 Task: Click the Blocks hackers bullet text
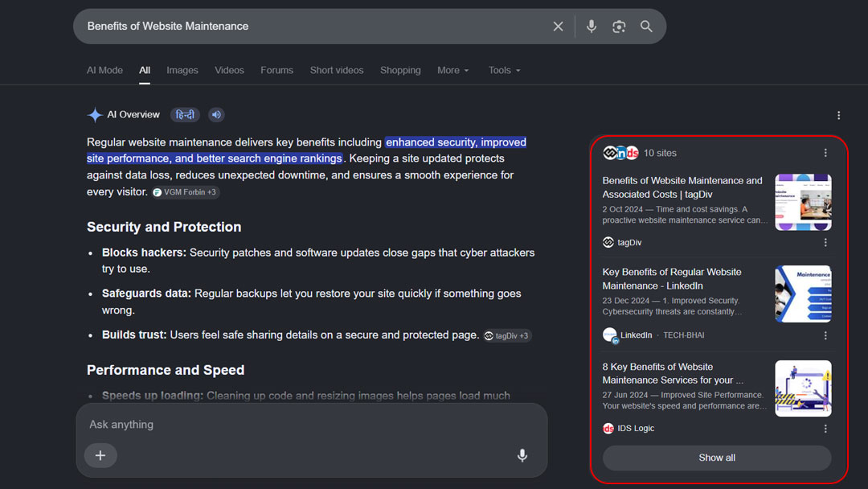pyautogui.click(x=318, y=261)
